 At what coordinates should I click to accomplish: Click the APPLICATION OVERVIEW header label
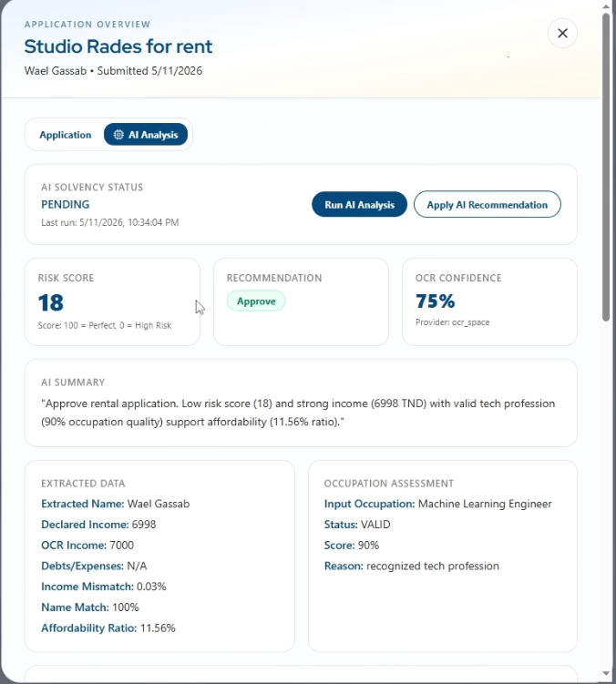[x=87, y=25]
